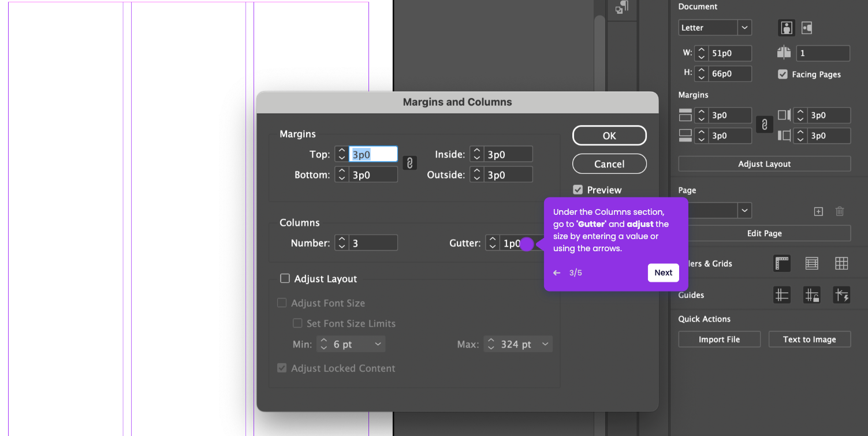This screenshot has width=868, height=436.
Task: Click the Columns Number stepper arrows
Action: click(x=342, y=243)
